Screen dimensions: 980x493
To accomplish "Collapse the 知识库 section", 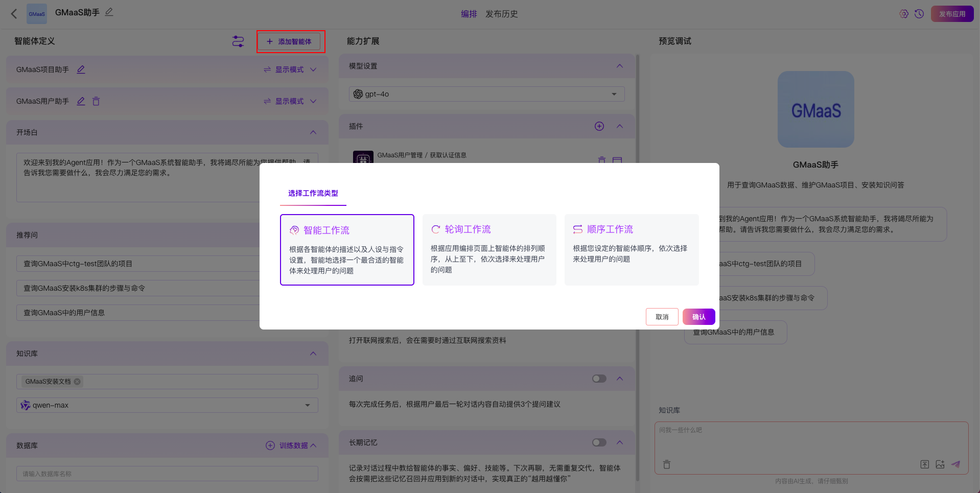I will (313, 354).
